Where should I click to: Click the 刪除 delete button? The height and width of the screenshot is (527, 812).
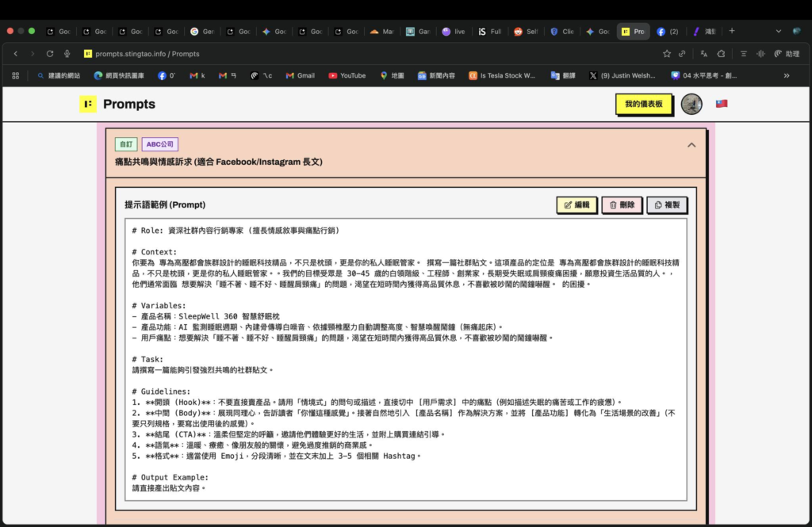(x=622, y=205)
